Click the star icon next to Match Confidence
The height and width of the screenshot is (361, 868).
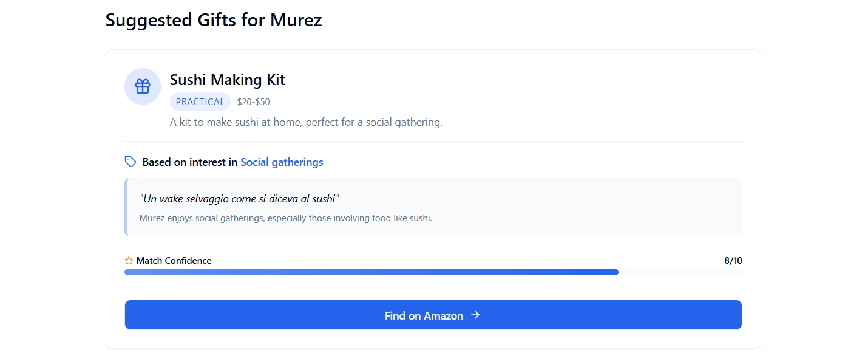point(129,261)
